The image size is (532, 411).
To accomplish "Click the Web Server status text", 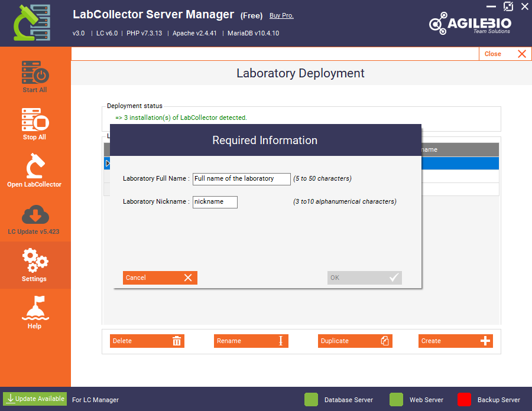I will [426, 400].
